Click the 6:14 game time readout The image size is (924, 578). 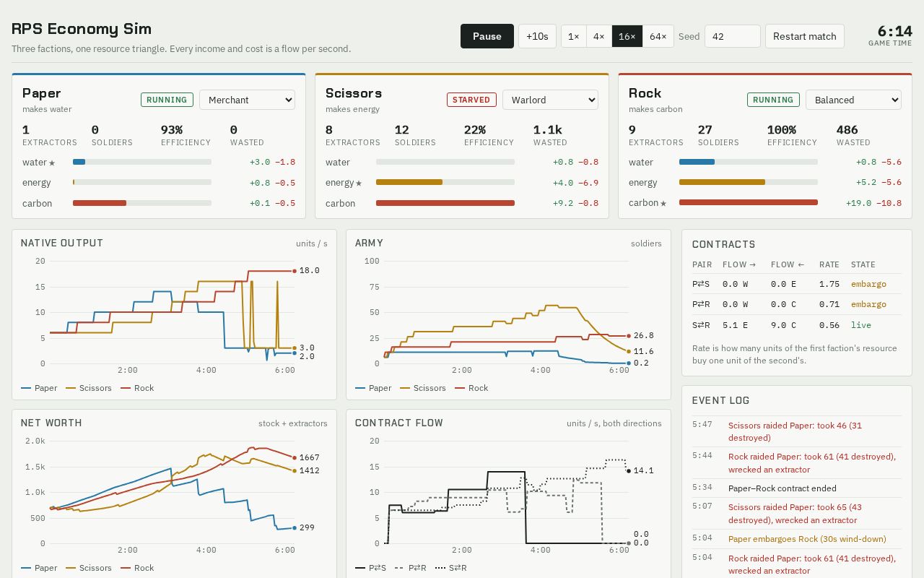(x=894, y=31)
